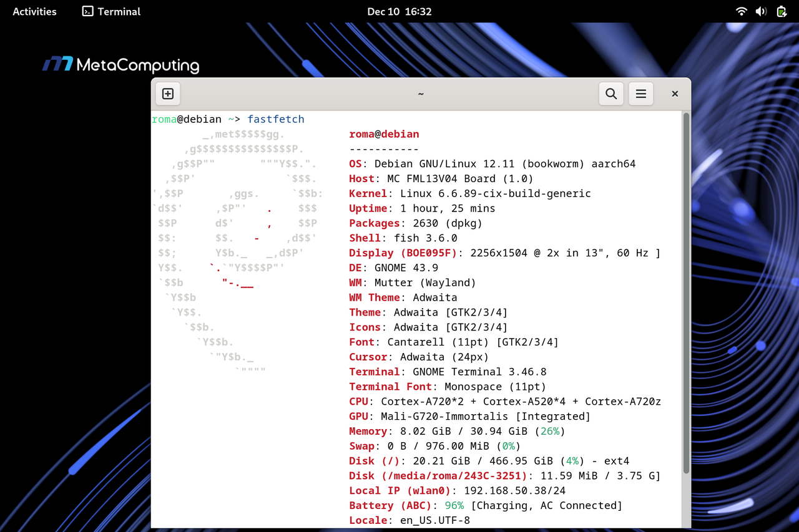Click the Shell value 'fish 3.6.0'
Image resolution: width=799 pixels, height=532 pixels.
(x=426, y=238)
